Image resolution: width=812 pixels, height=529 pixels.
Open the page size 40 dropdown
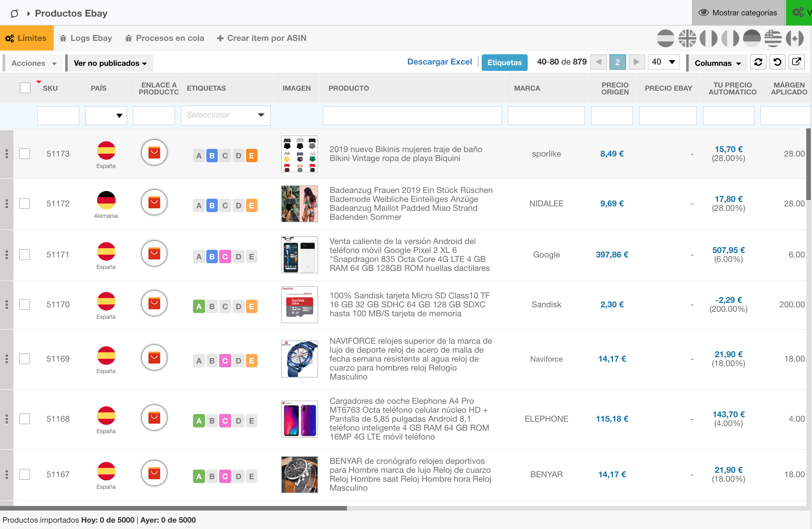[x=663, y=62]
